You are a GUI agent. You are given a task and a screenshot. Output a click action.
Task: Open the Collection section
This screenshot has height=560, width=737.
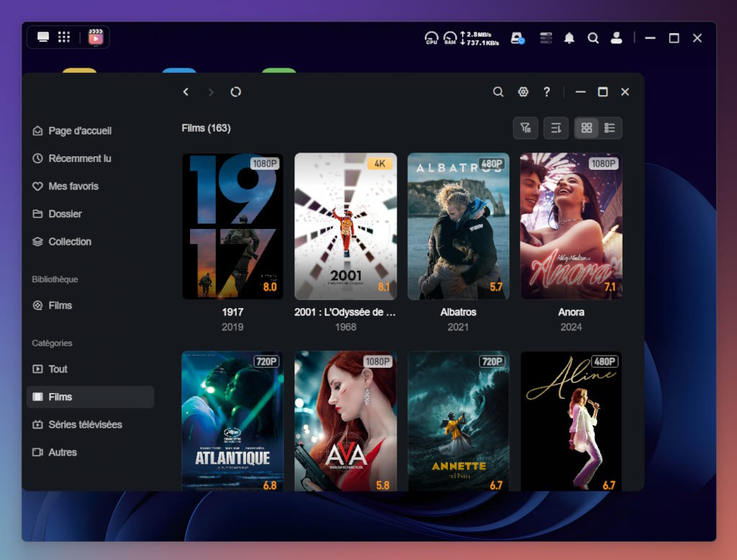[62, 242]
